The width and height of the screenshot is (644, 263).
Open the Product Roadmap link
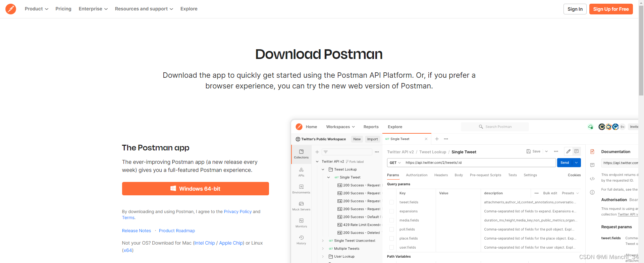point(177,231)
